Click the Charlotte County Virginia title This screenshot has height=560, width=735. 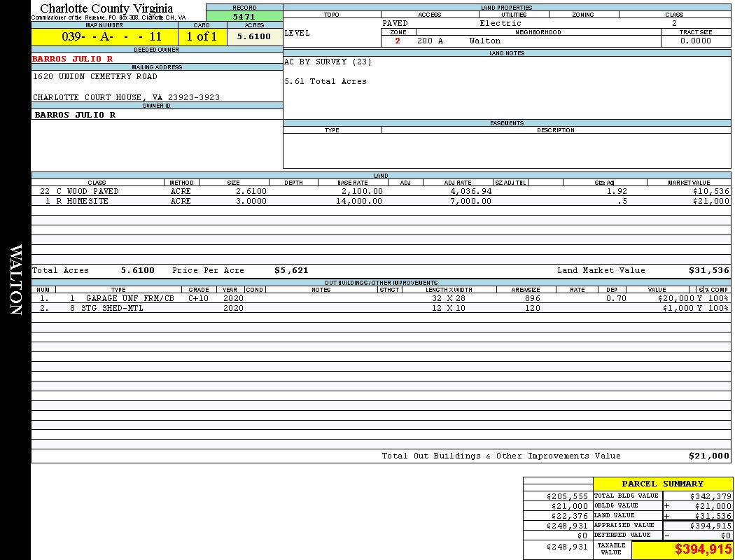tap(106, 8)
